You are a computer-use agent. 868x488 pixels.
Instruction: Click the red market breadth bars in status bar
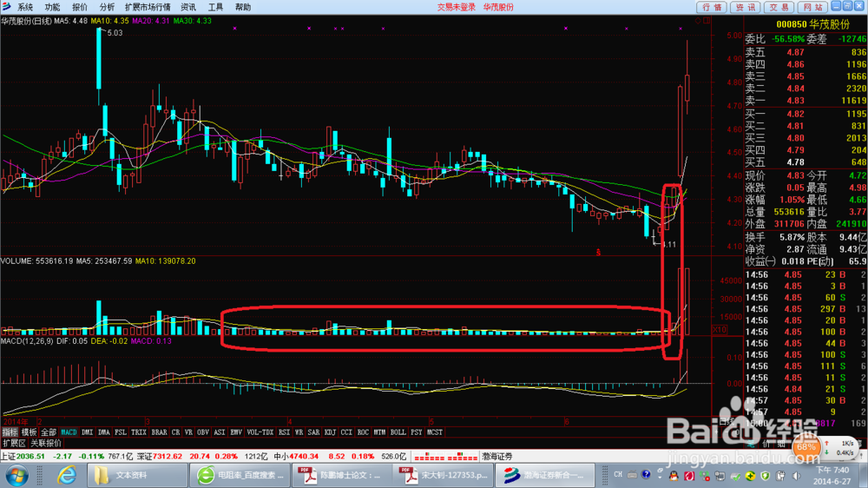pos(445,457)
